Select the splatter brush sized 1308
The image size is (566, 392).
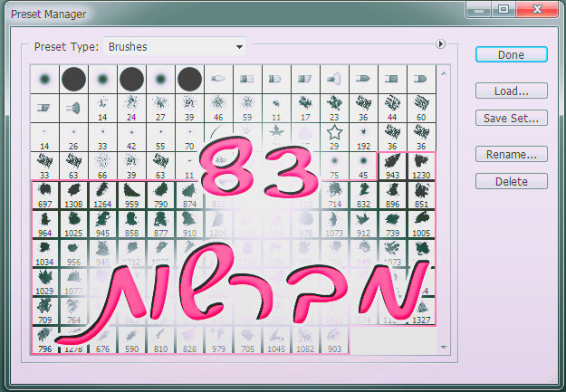(x=73, y=196)
